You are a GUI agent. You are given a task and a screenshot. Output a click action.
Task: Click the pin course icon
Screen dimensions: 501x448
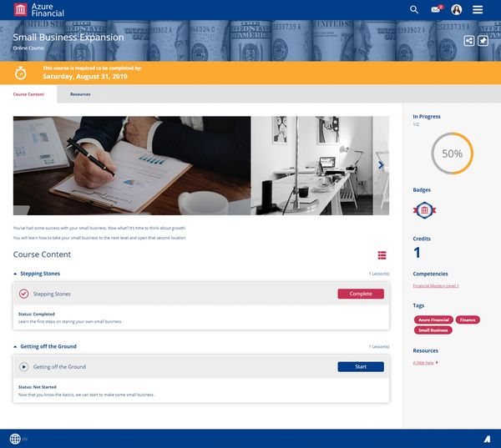(483, 41)
